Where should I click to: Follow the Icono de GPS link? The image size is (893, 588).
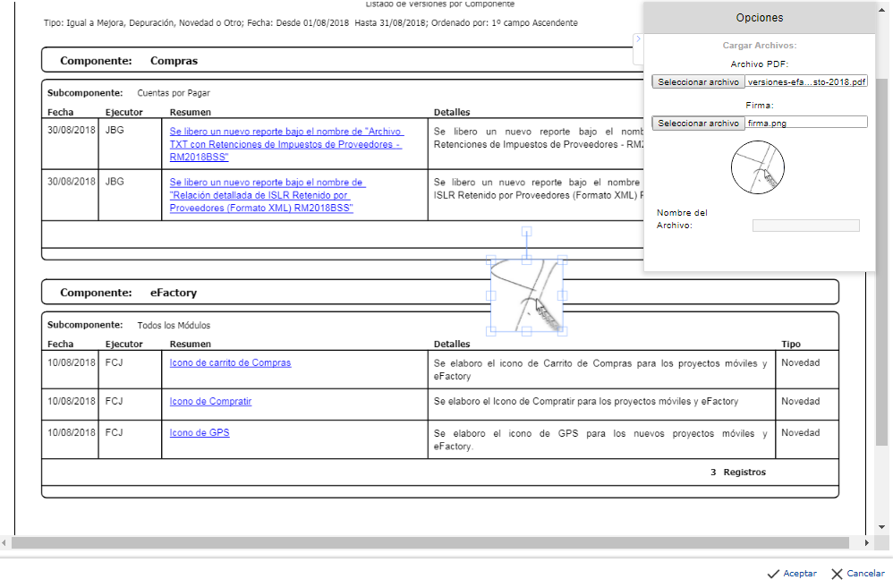[x=200, y=433]
